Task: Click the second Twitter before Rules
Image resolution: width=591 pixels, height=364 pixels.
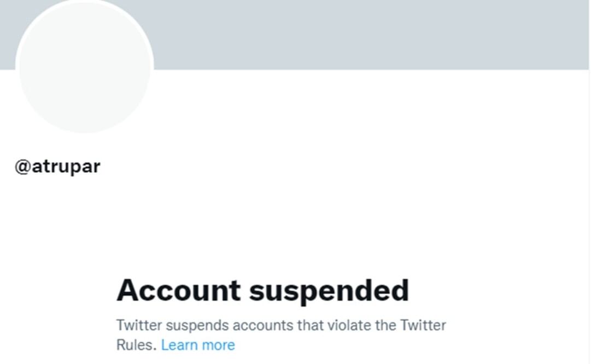Action: [x=423, y=325]
